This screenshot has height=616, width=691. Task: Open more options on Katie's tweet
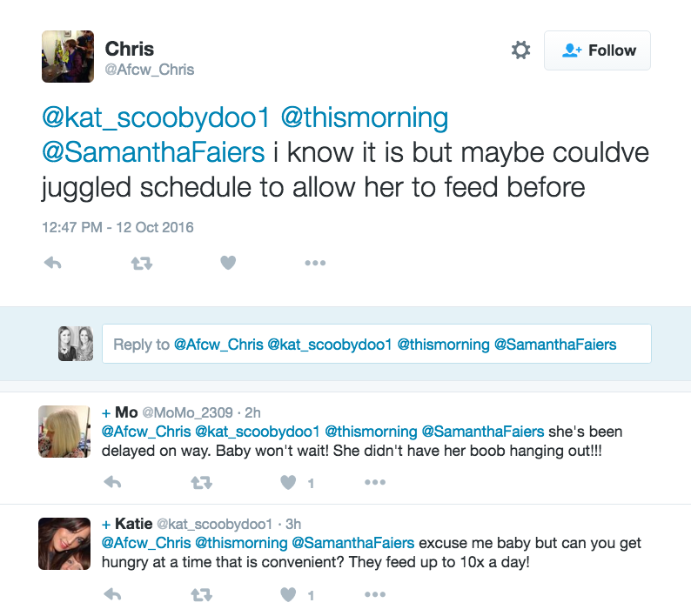375,595
